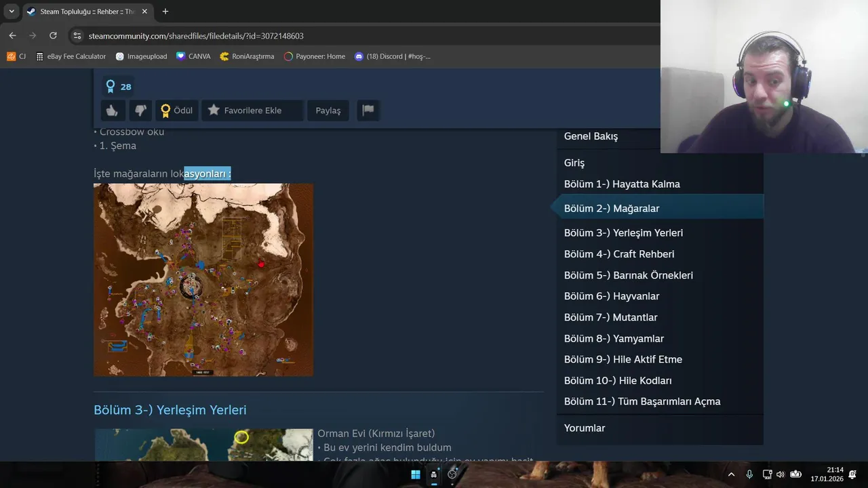Reload the current page
Viewport: 868px width, 488px height.
(x=53, y=35)
